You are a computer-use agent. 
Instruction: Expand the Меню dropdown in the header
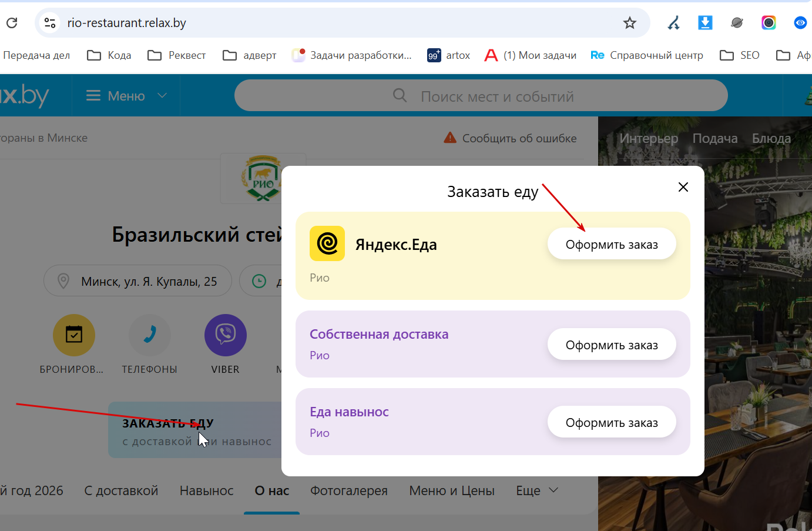click(x=126, y=96)
